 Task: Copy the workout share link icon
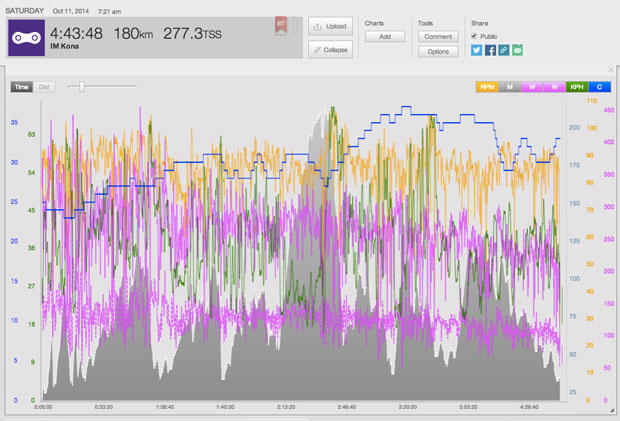504,49
